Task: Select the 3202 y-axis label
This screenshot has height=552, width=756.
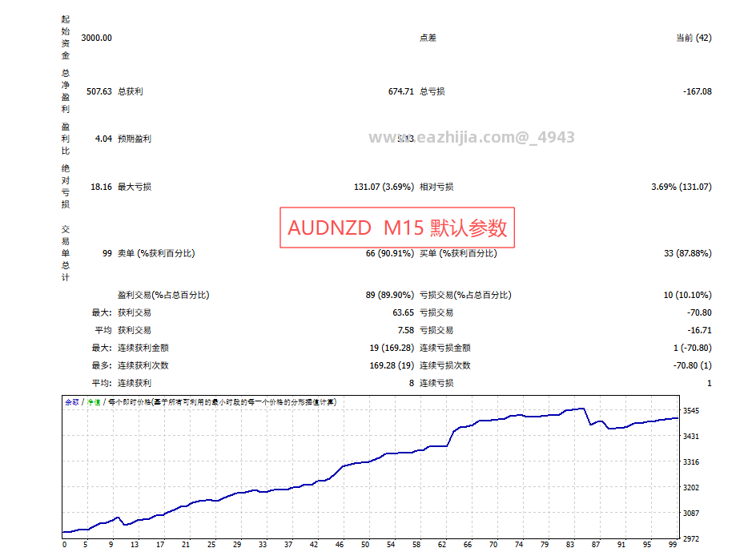Action: (691, 487)
